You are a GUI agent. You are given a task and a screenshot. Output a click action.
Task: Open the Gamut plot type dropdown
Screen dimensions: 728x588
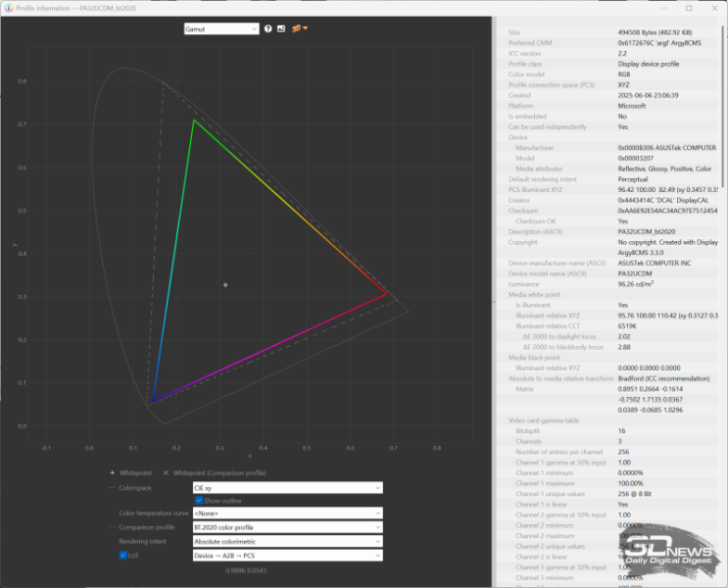pyautogui.click(x=220, y=28)
